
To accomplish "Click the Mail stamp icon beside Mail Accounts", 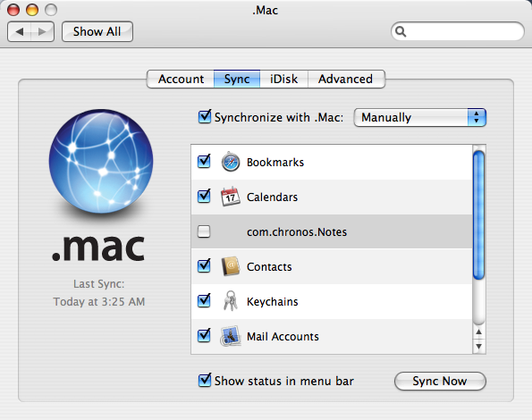I will pyautogui.click(x=231, y=336).
